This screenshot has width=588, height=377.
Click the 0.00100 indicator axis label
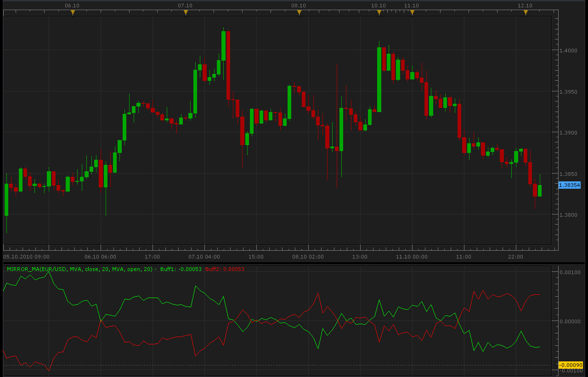pyautogui.click(x=570, y=272)
